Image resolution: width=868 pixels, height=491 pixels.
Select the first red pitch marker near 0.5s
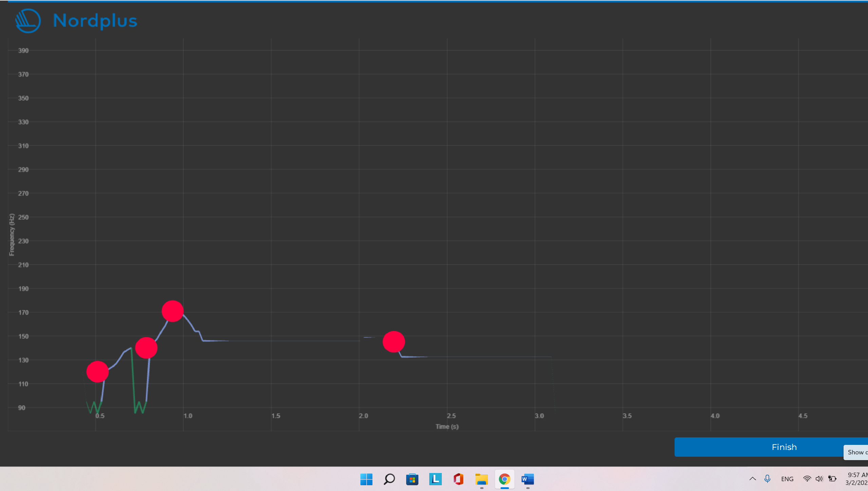click(97, 372)
